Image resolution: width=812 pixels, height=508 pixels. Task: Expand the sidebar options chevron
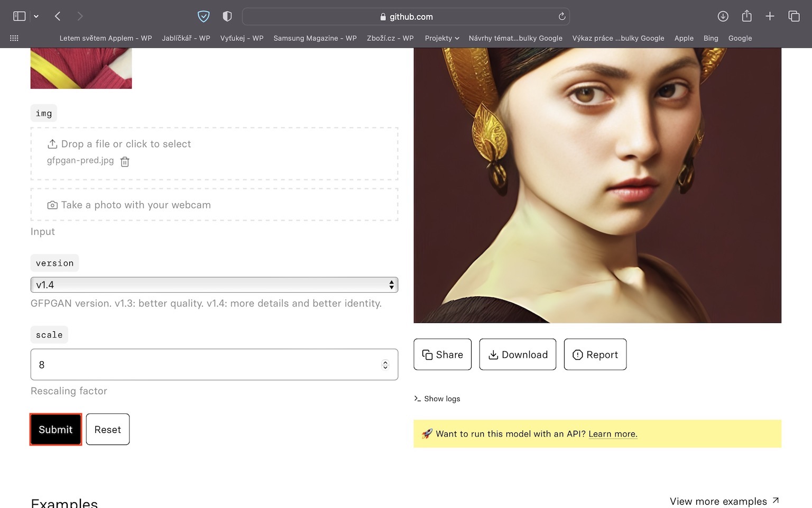point(36,16)
